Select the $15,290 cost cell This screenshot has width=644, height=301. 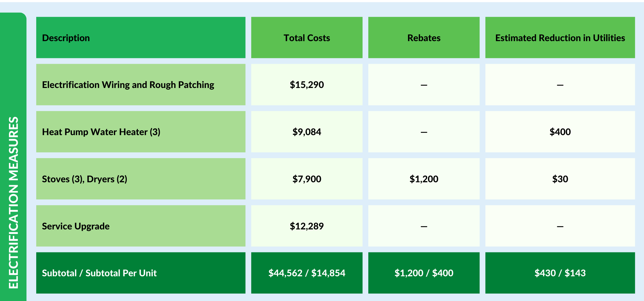point(307,85)
